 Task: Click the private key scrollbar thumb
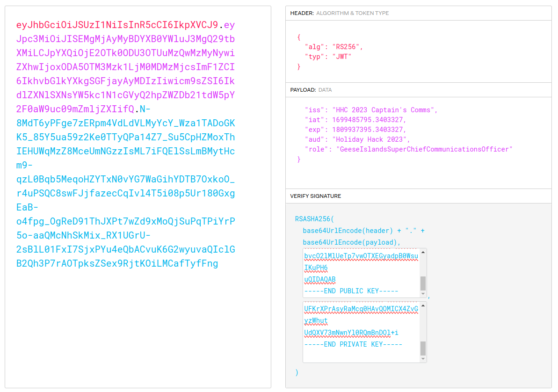tap(423, 348)
